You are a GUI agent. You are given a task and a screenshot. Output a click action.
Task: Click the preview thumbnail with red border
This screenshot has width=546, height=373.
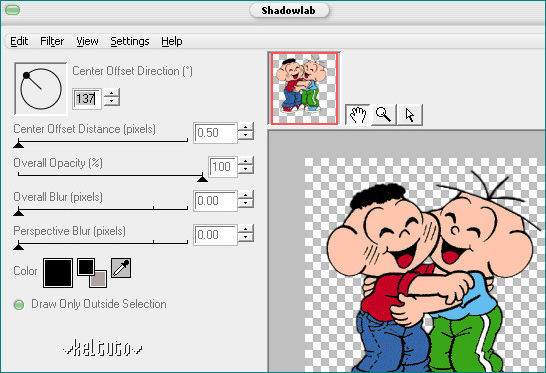304,88
